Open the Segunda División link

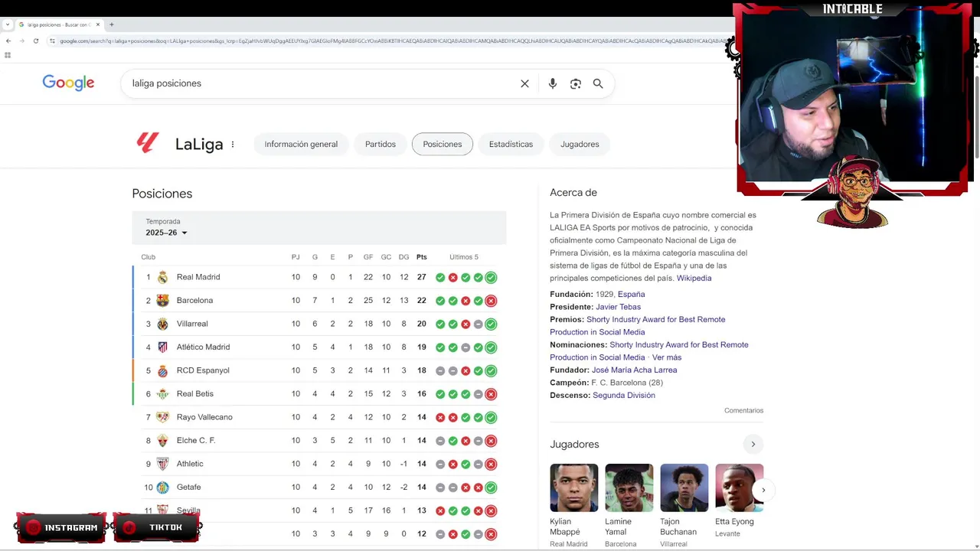[x=623, y=396]
